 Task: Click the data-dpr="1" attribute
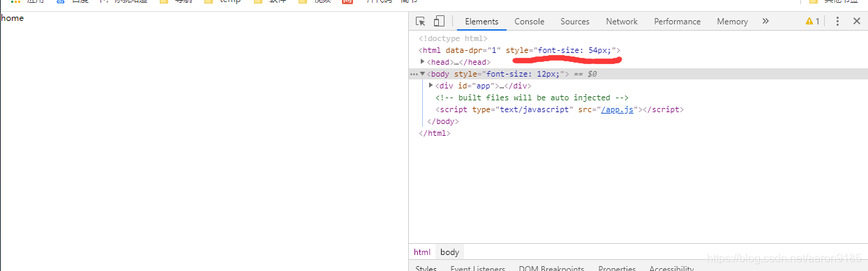coord(473,50)
